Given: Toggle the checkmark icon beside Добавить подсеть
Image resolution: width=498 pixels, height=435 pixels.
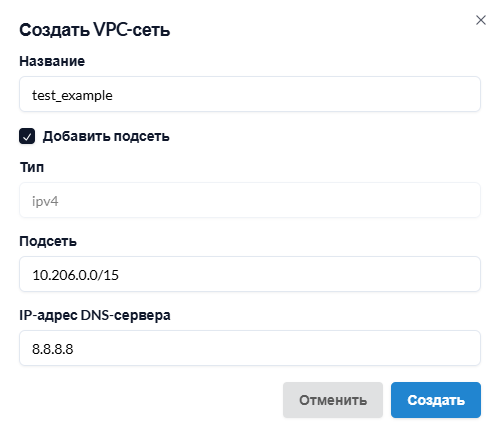Looking at the screenshot, I should [27, 136].
